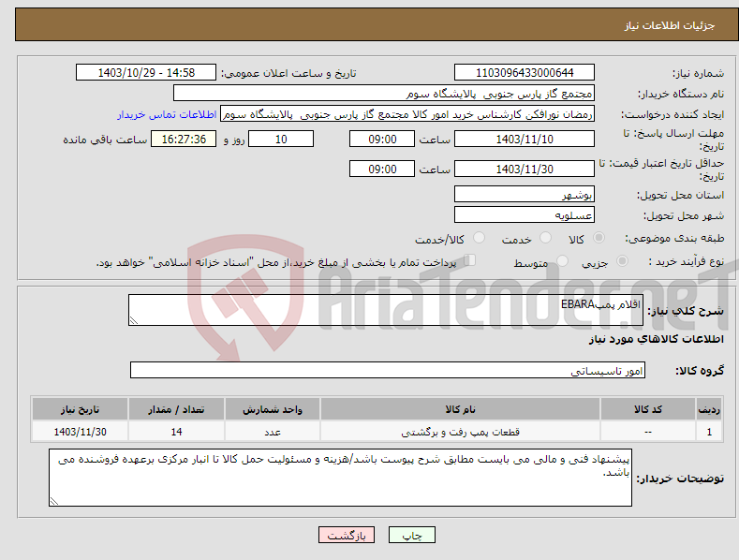Click the buyer notes text area

(x=340, y=478)
